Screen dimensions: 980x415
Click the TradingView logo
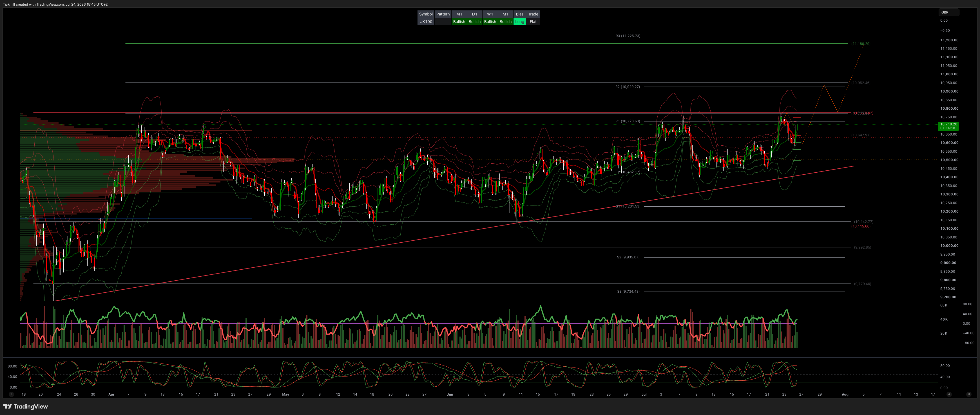click(26, 407)
